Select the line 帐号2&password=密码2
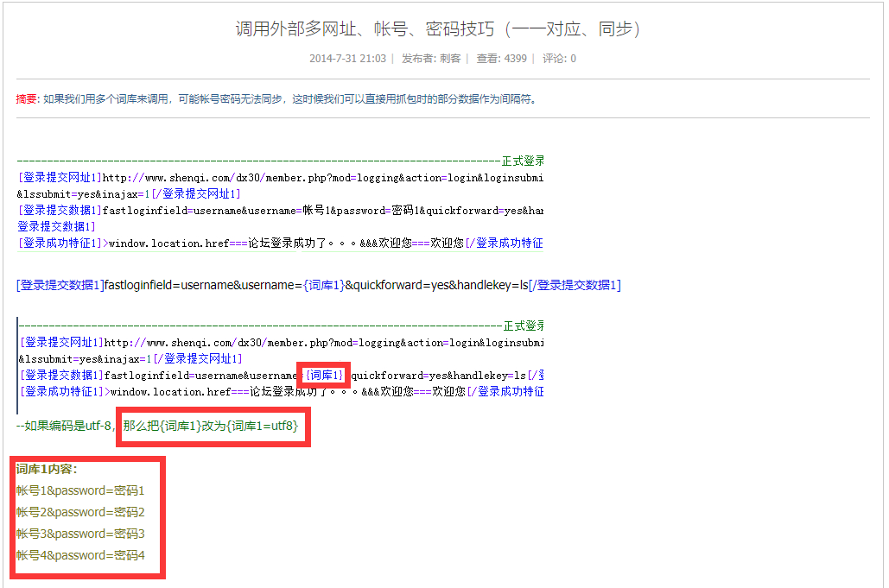The height and width of the screenshot is (588, 889). (x=80, y=512)
